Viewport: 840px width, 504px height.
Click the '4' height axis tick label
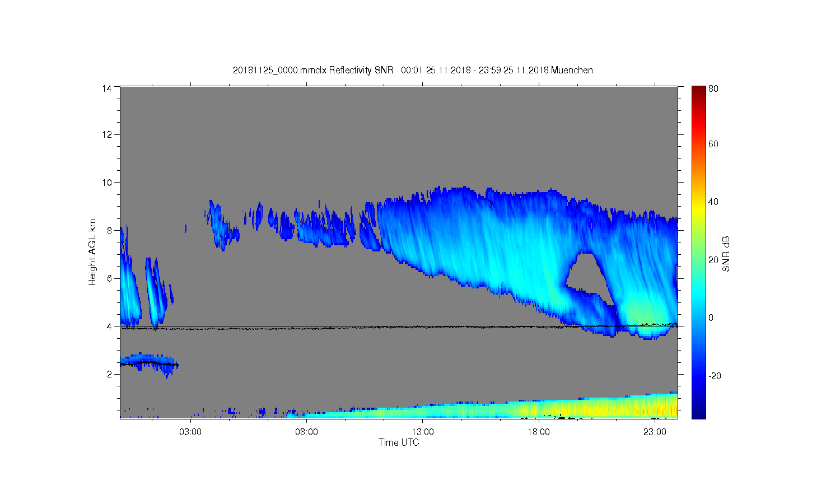[109, 326]
